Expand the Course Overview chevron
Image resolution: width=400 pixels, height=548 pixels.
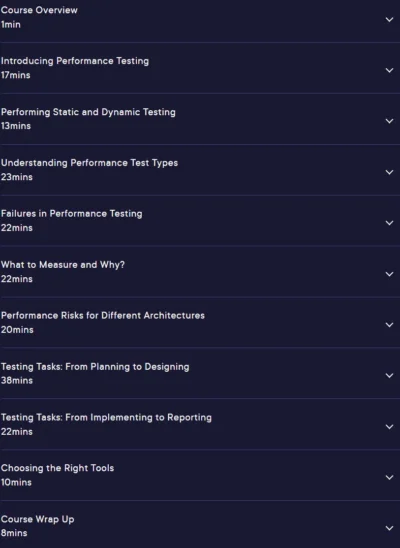pyautogui.click(x=389, y=20)
